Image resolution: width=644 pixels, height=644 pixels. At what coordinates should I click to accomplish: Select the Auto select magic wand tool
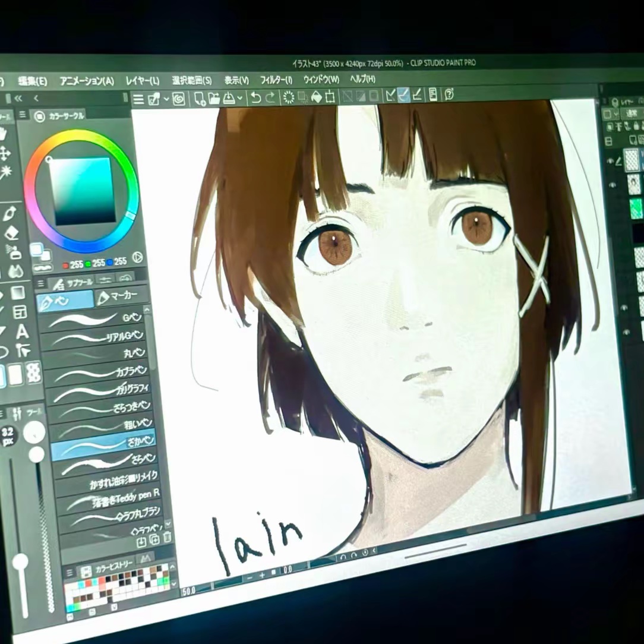[x=5, y=172]
